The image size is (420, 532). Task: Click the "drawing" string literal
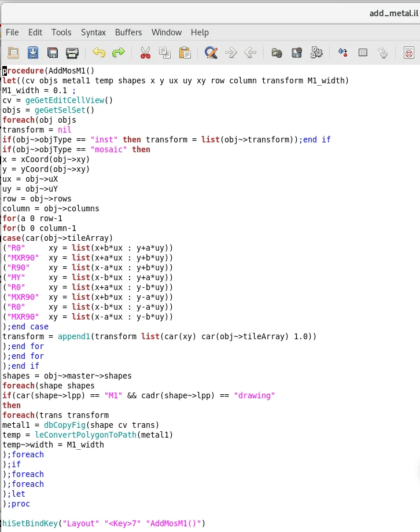point(254,395)
